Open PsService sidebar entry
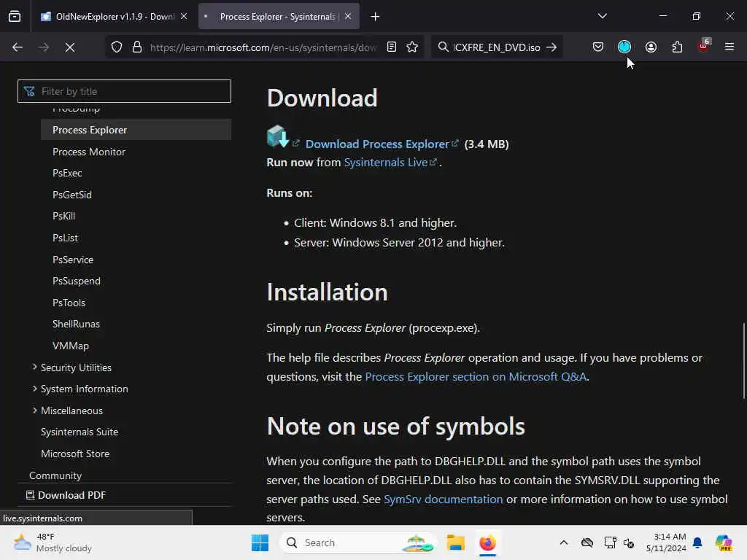Image resolution: width=747 pixels, height=560 pixels. [x=73, y=260]
